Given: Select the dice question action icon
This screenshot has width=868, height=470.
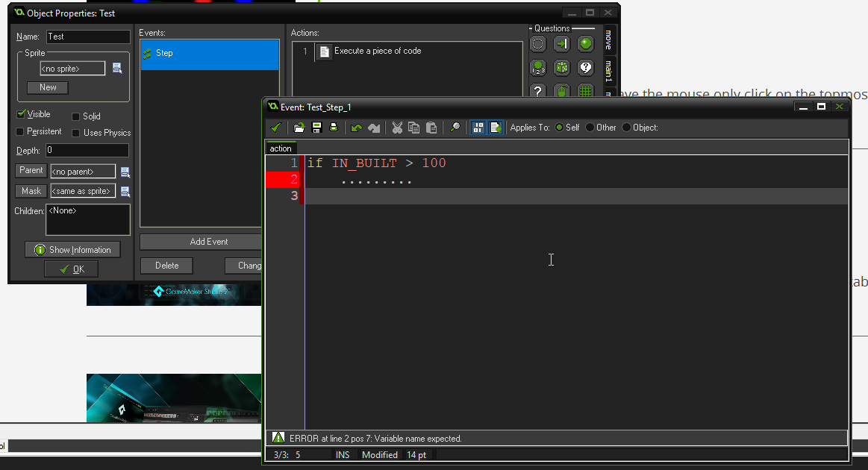Looking at the screenshot, I should pyautogui.click(x=562, y=68).
